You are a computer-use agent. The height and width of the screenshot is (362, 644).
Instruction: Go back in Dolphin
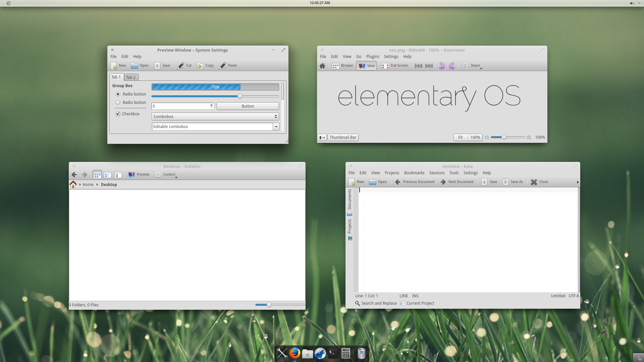coord(74,175)
